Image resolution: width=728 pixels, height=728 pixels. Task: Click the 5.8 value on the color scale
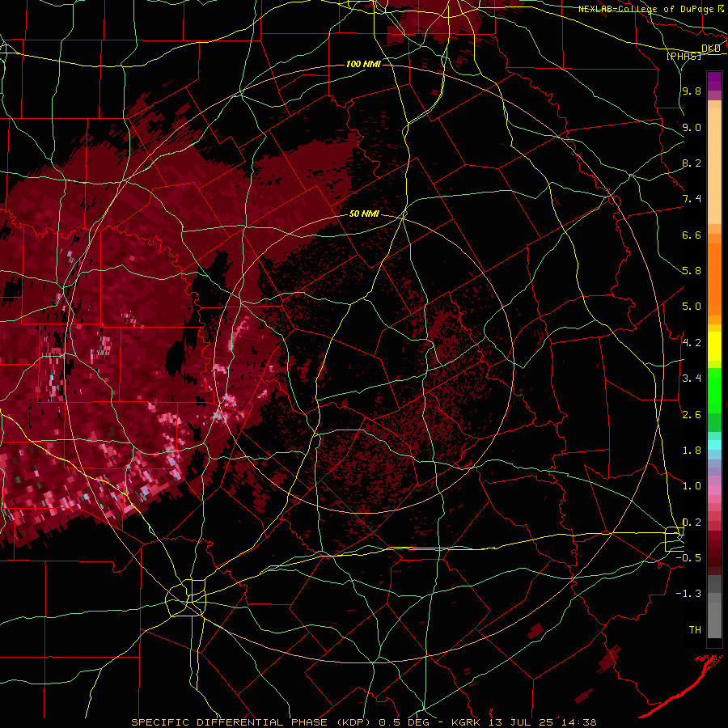692,271
